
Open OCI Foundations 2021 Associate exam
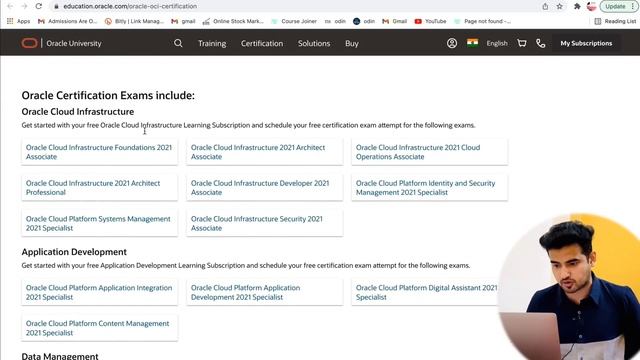tap(99, 152)
